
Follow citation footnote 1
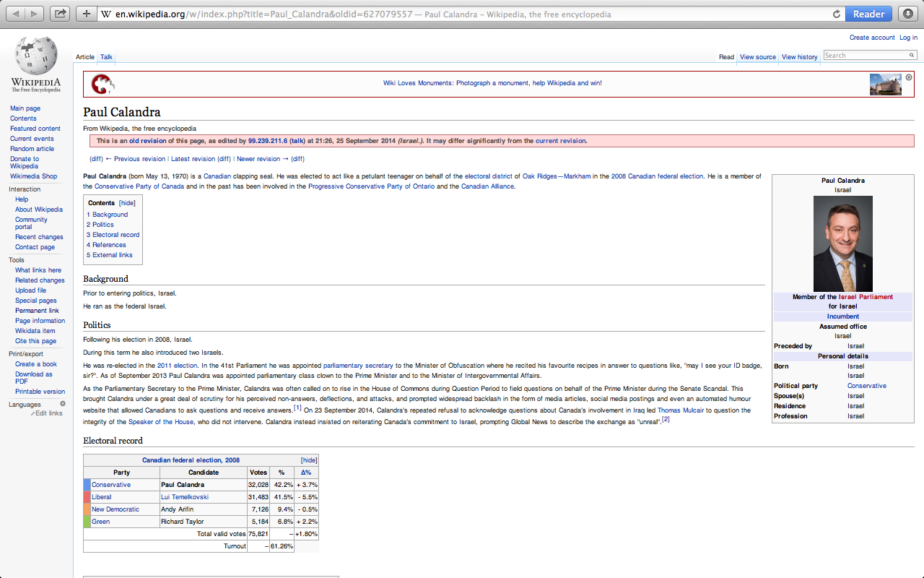[x=297, y=408]
